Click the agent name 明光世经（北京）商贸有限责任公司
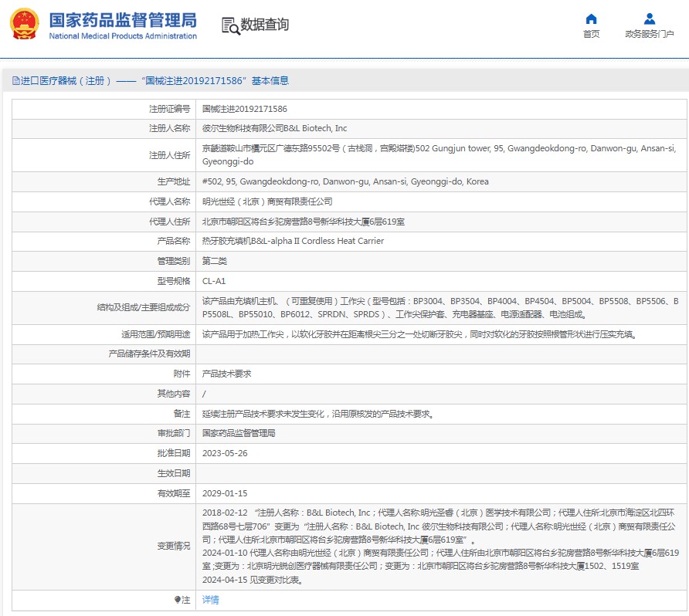 [x=267, y=201]
